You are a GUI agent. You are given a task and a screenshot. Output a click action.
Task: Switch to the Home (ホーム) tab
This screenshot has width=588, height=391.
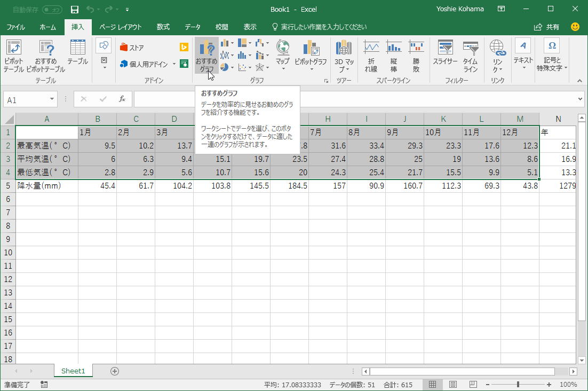pos(48,27)
